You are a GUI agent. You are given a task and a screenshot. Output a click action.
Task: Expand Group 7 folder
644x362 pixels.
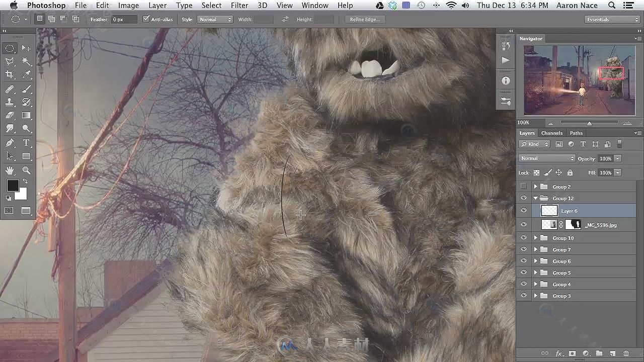click(536, 249)
